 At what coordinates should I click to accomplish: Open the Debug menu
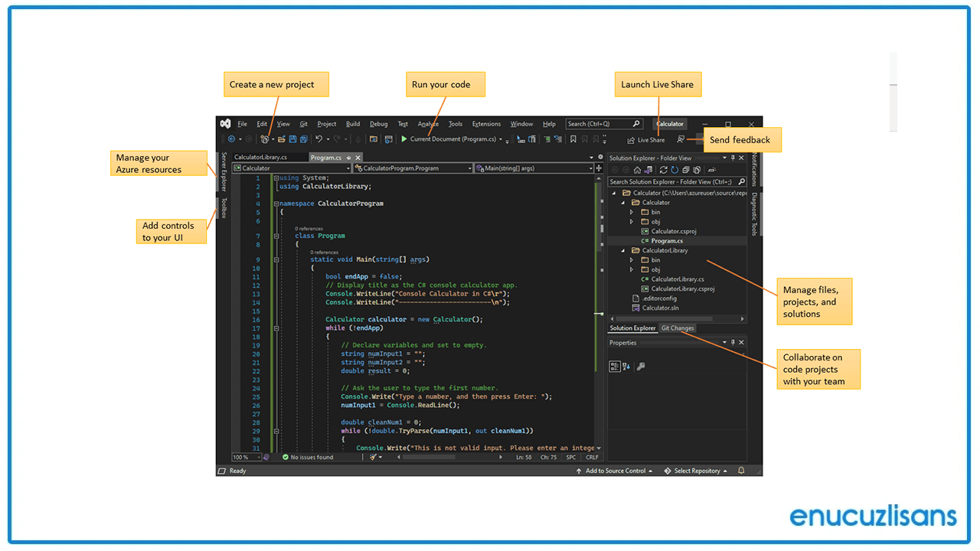(377, 123)
